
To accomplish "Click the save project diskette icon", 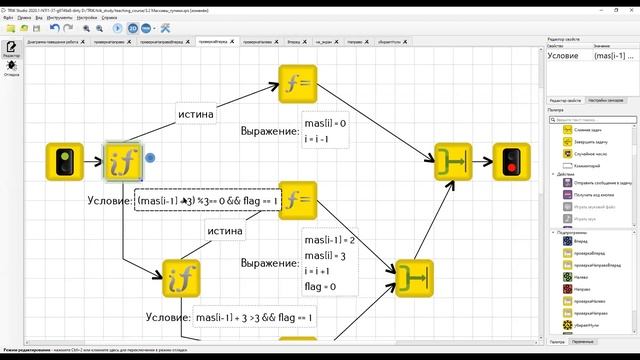I will click(x=37, y=28).
